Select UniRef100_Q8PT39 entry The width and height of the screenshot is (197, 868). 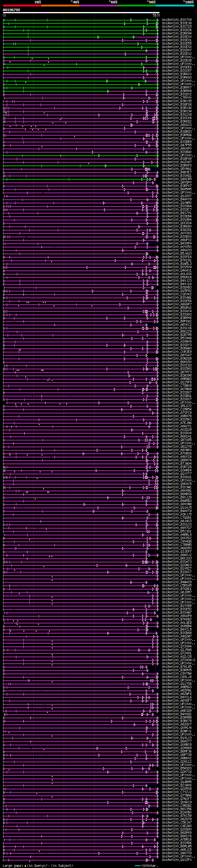177,754
